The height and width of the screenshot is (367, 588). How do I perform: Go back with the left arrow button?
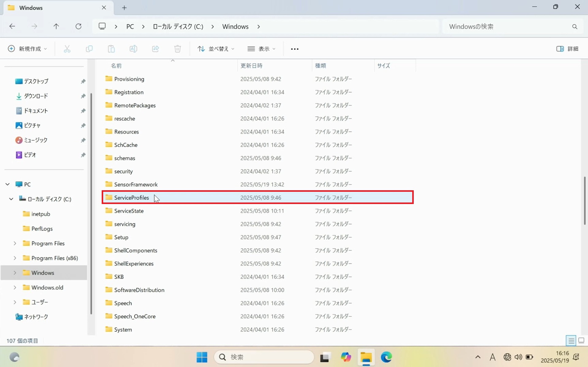[x=12, y=26]
